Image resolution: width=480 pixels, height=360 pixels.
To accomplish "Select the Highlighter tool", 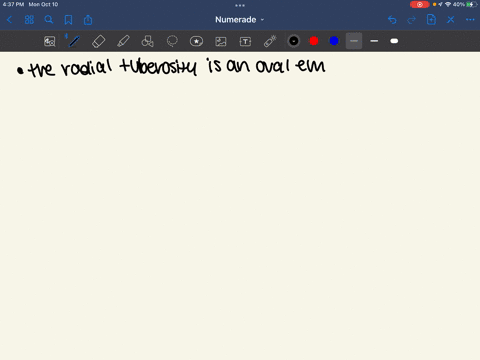I will pos(123,41).
